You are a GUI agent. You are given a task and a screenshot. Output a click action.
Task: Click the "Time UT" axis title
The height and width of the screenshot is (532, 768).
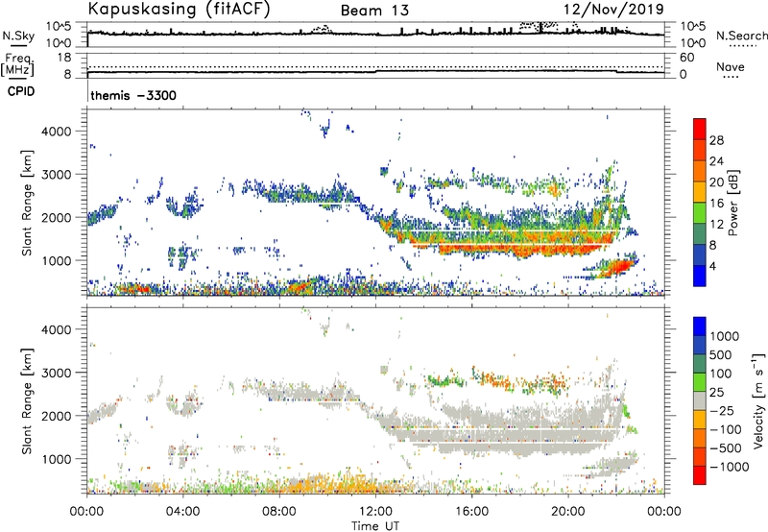(375, 526)
